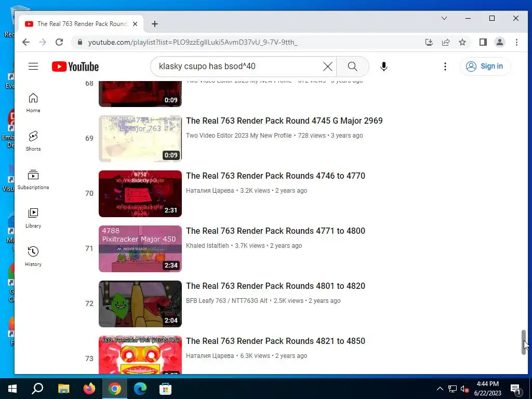Open channel Наталия Царева on video 73
This screenshot has height=399, width=532.
click(x=210, y=356)
